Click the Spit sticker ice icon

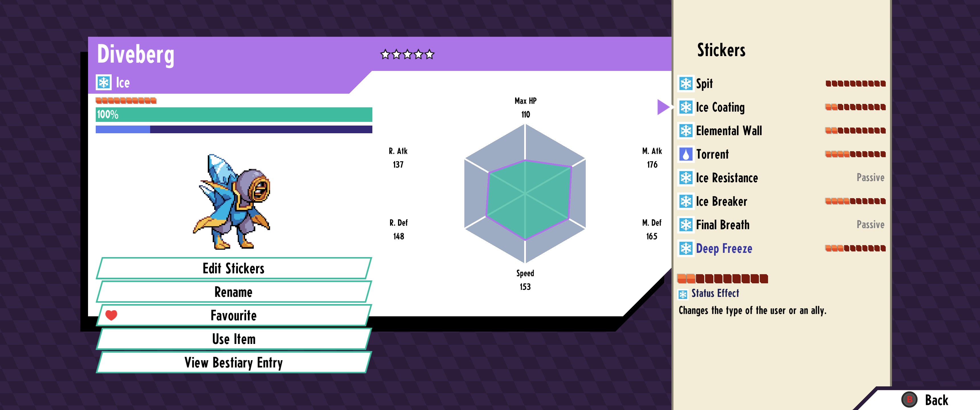pyautogui.click(x=685, y=84)
